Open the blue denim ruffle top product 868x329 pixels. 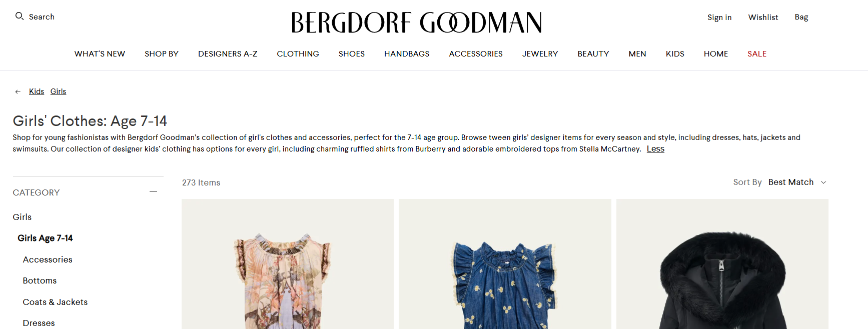click(505, 264)
